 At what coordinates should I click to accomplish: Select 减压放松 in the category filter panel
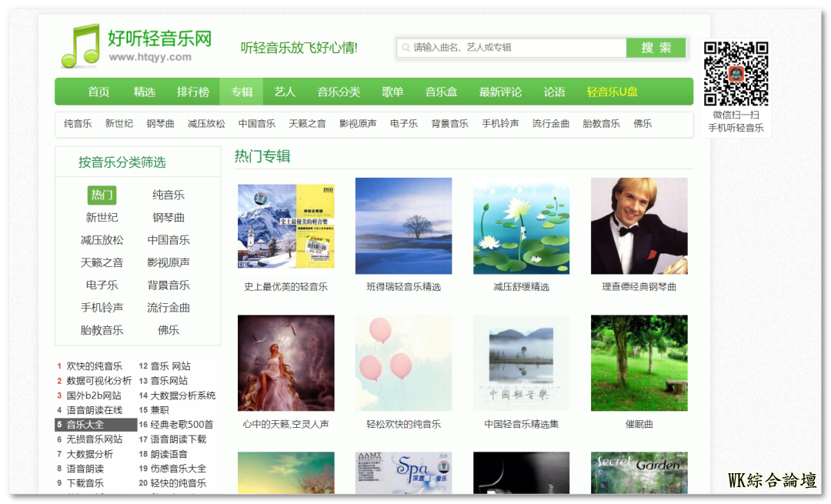(102, 240)
